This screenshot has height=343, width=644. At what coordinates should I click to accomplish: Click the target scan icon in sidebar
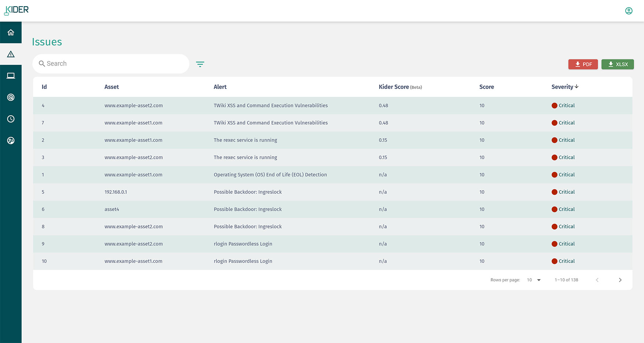pos(11,97)
